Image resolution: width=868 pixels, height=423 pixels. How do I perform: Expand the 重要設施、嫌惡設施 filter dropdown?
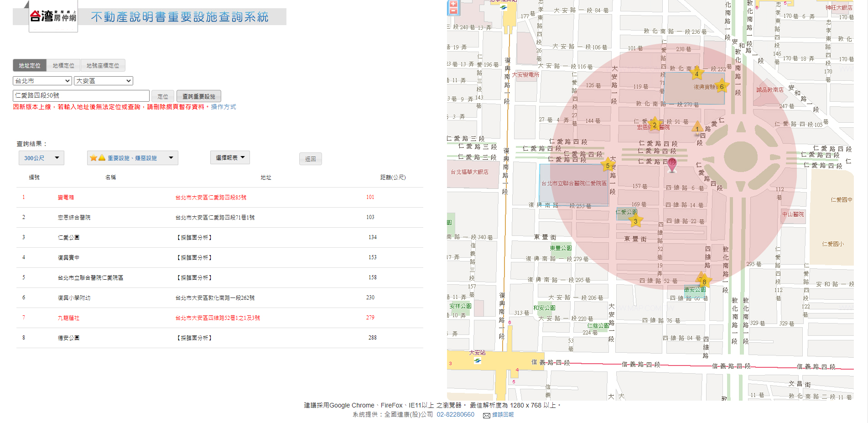[132, 158]
